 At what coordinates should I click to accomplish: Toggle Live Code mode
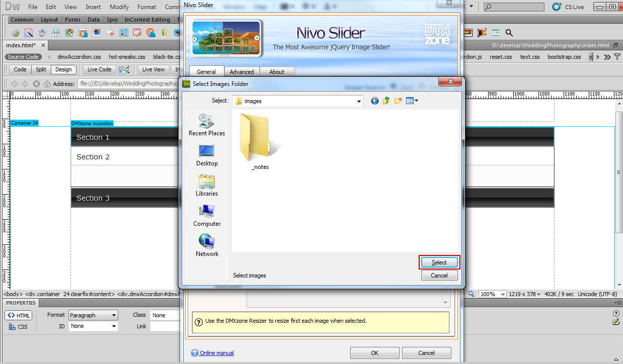(x=99, y=70)
